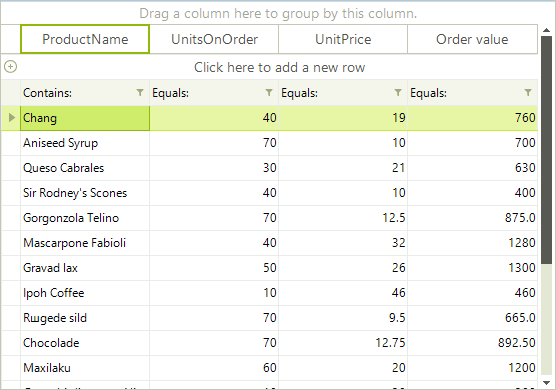Click the Order value 892.50 cell
556x390 pixels.
[473, 343]
